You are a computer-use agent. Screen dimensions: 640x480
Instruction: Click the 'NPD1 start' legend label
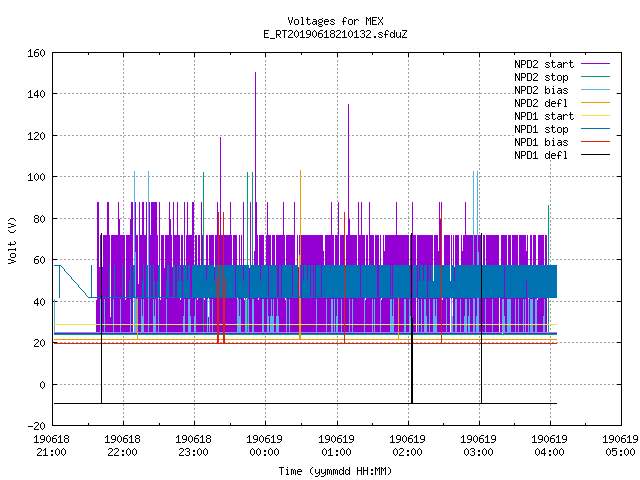(544, 116)
